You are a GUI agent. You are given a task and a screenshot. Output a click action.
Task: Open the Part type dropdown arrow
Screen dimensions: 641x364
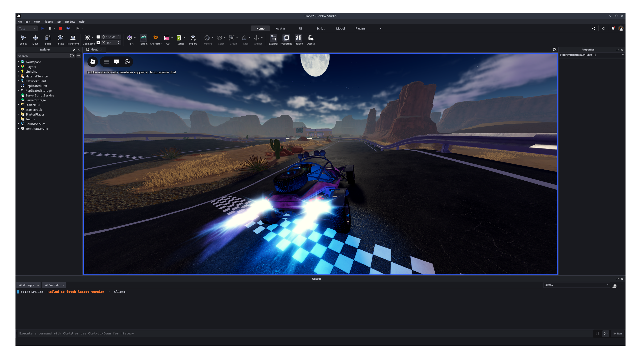coord(135,38)
